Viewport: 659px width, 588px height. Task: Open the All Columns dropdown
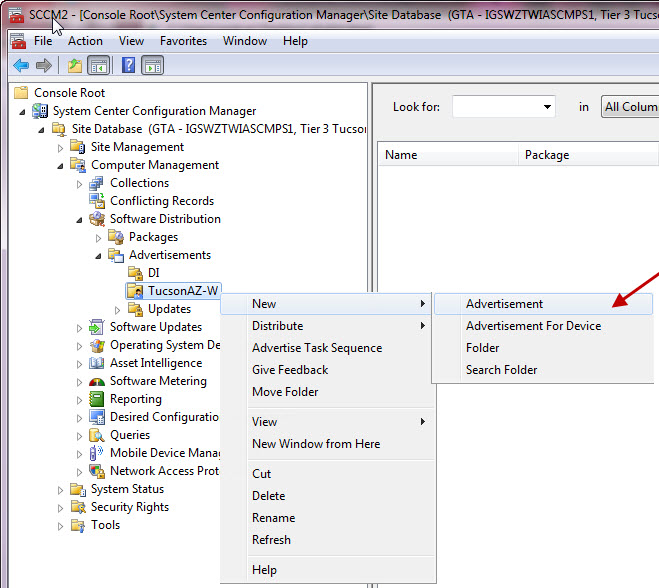(630, 107)
